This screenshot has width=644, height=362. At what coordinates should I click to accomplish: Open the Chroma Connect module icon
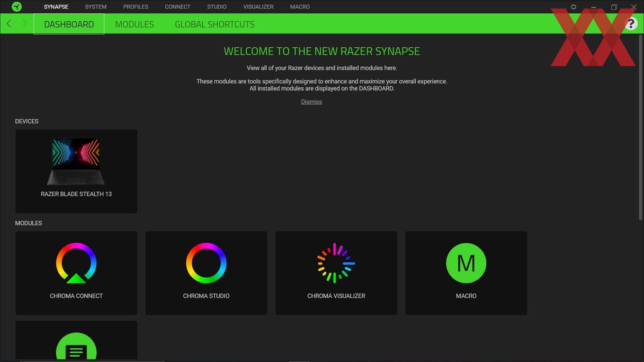[x=76, y=263]
